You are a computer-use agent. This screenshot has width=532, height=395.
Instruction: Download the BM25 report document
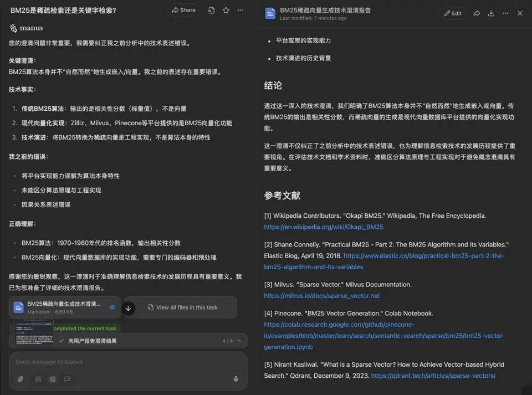(x=491, y=13)
